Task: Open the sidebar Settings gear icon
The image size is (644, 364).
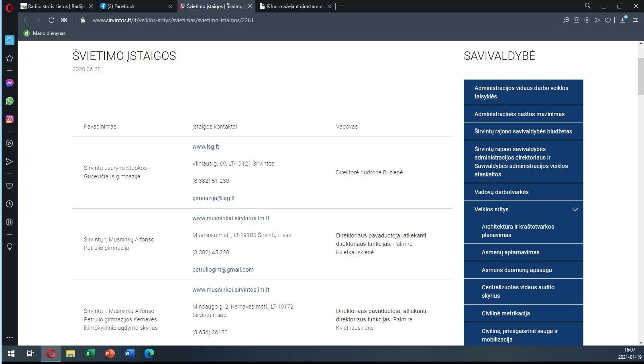Action: tap(10, 222)
